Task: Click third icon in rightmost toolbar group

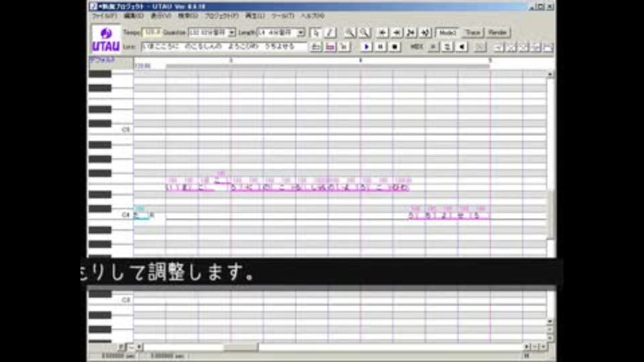Action: 524,47
